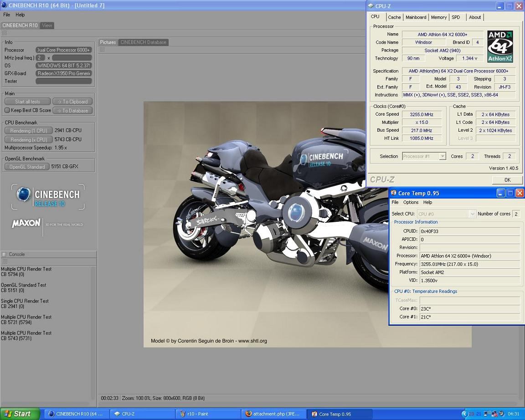
Task: Click the Console panel scrollbar
Action: 93,333
